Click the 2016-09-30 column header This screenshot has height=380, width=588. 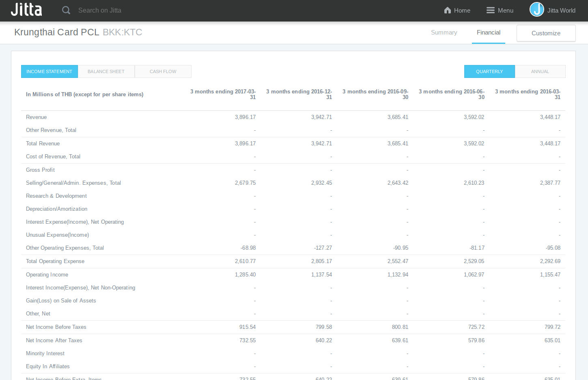coord(375,94)
